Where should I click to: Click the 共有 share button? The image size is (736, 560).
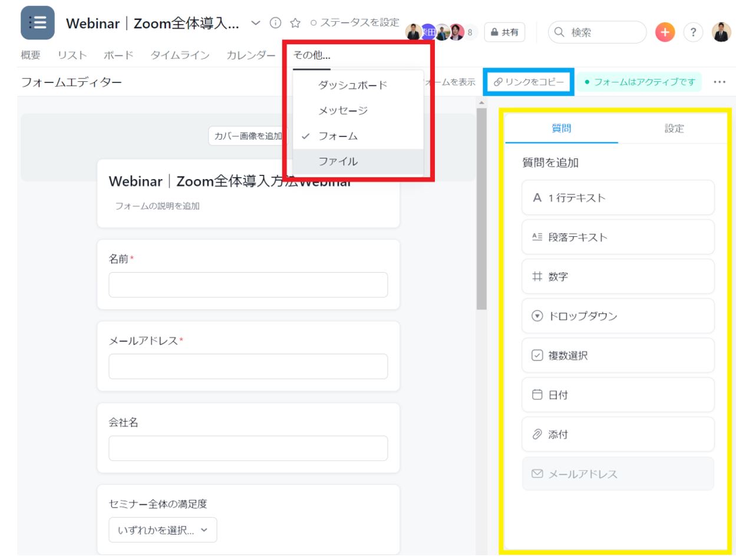click(x=504, y=32)
